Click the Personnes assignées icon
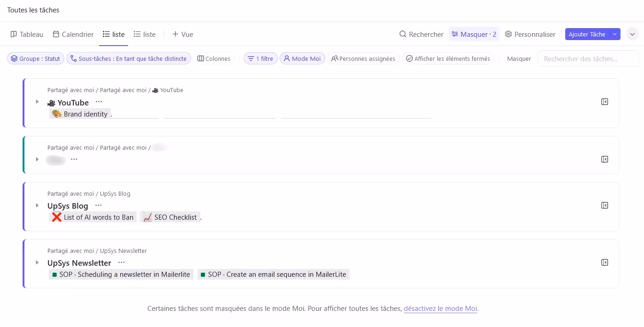The image size is (644, 327). [336, 58]
